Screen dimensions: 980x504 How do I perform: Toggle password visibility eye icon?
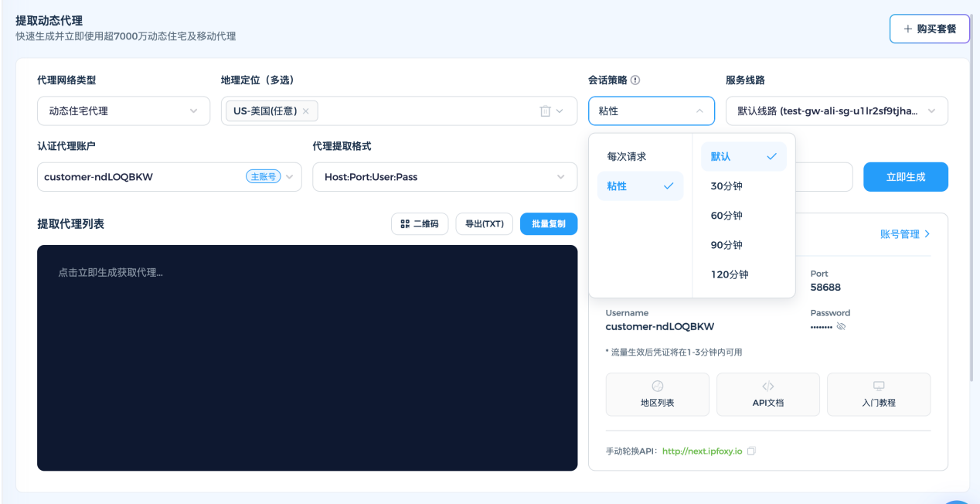pyautogui.click(x=841, y=326)
